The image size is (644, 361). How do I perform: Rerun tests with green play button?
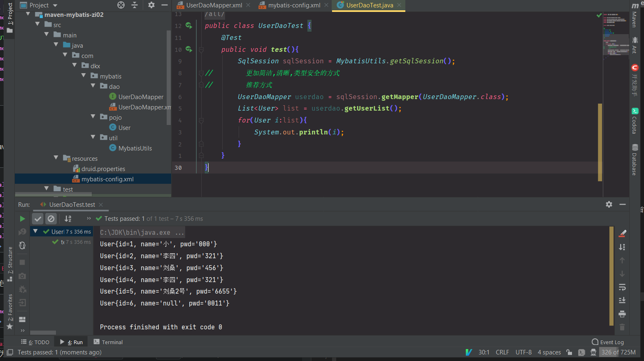(x=23, y=219)
